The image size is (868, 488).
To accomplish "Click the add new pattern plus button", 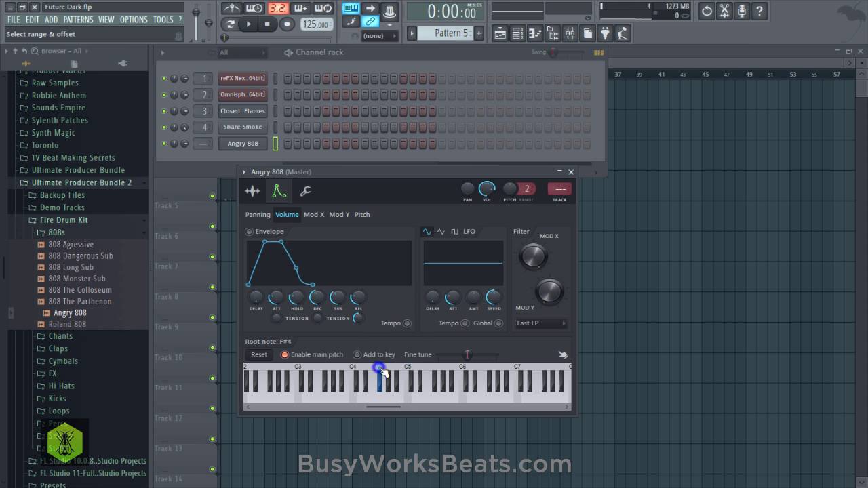I will pos(479,33).
